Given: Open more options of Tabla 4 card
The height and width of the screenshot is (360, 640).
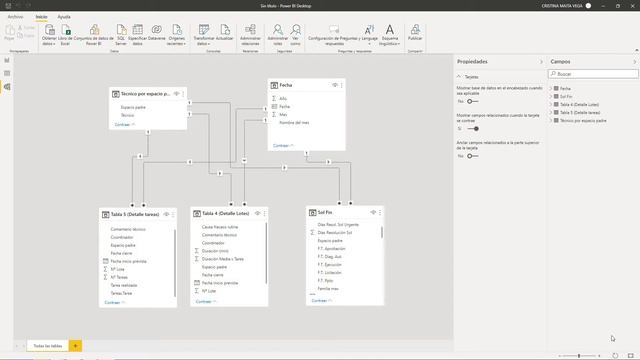Looking at the screenshot, I should pos(264,213).
